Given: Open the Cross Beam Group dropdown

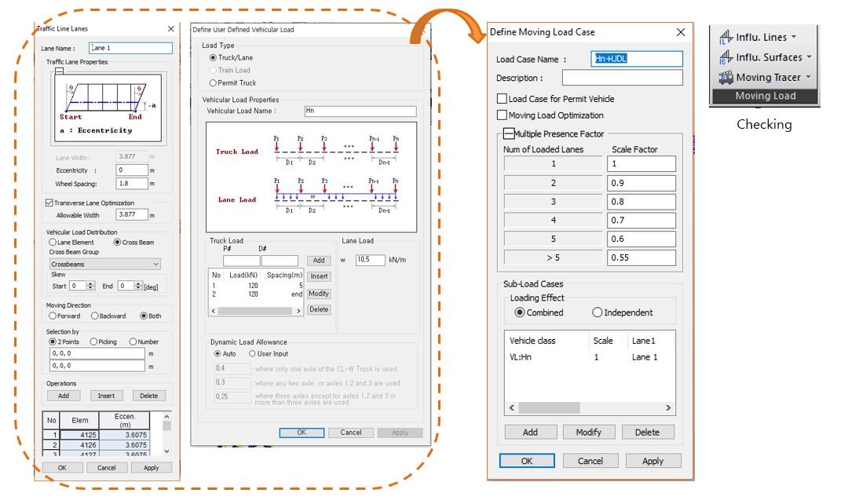Looking at the screenshot, I should [x=105, y=265].
